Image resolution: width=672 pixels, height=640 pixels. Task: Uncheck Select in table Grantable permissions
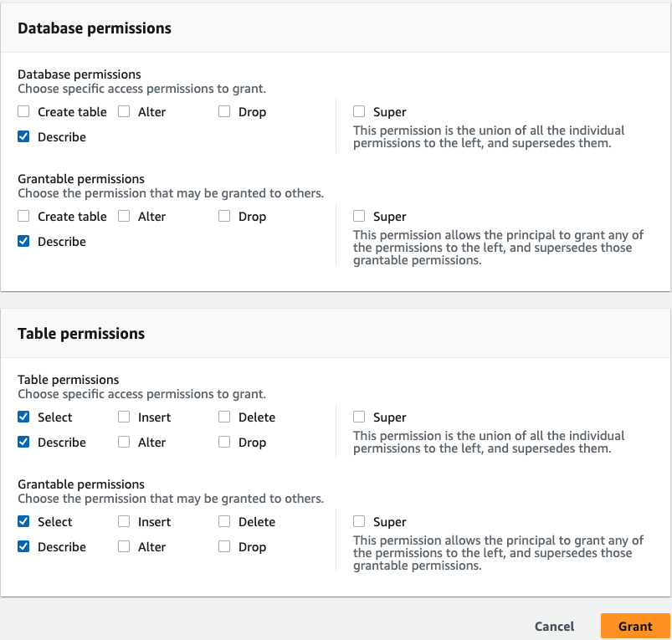coord(23,522)
